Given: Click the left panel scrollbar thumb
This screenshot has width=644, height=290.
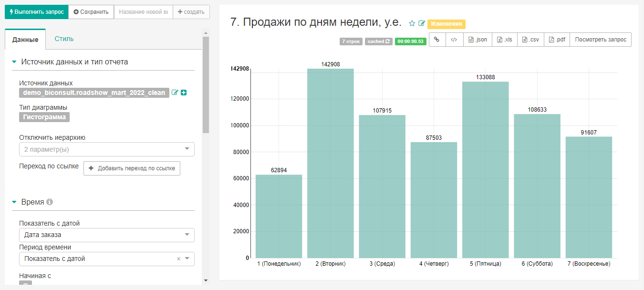Looking at the screenshot, I should pyautogui.click(x=206, y=84).
